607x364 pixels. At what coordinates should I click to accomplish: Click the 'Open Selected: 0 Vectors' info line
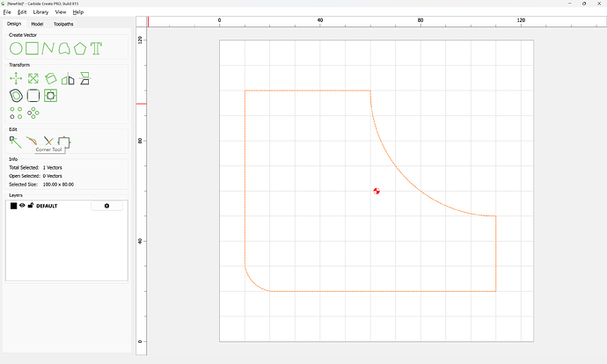(35, 176)
